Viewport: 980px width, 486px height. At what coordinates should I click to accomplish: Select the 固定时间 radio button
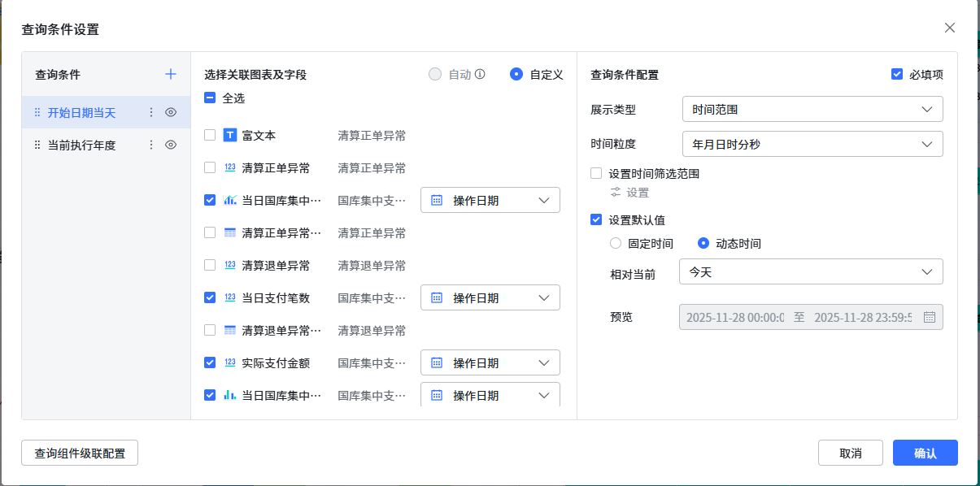tap(616, 244)
